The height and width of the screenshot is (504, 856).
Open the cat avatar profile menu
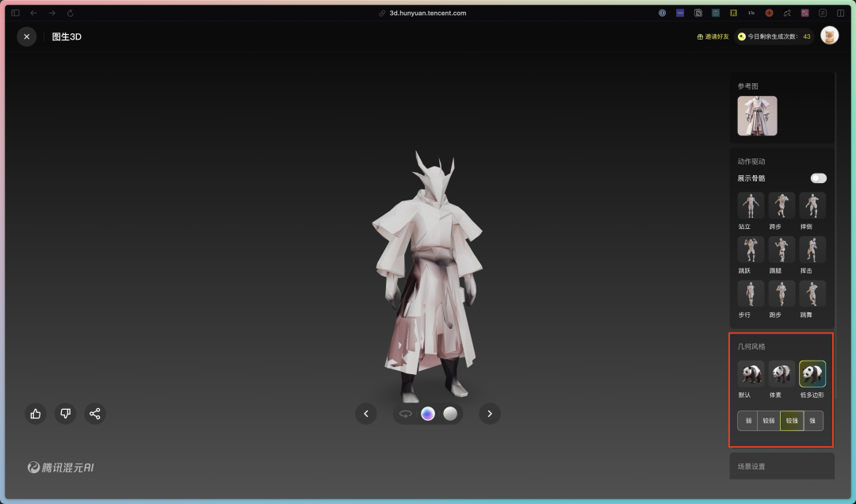pos(829,36)
